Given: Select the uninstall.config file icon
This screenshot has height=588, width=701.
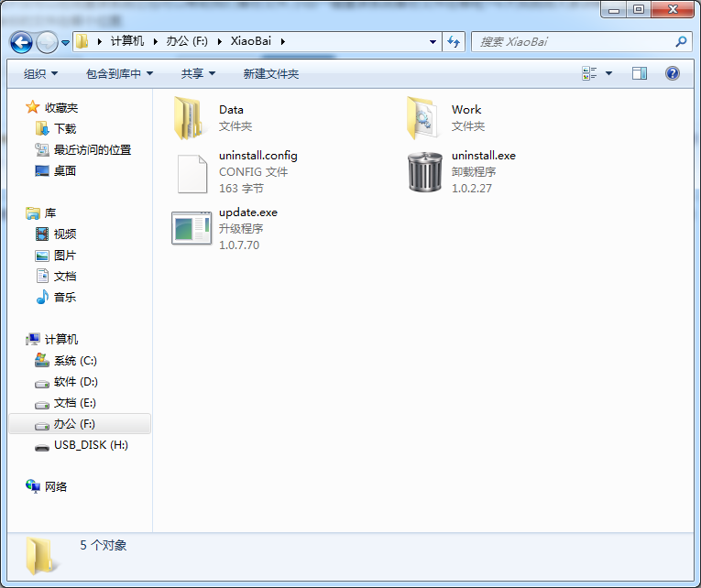Looking at the screenshot, I should pyautogui.click(x=192, y=174).
